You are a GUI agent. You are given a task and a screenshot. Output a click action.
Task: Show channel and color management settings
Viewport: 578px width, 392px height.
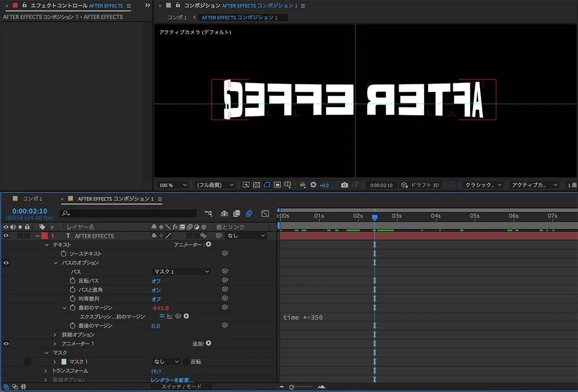pyautogui.click(x=303, y=185)
